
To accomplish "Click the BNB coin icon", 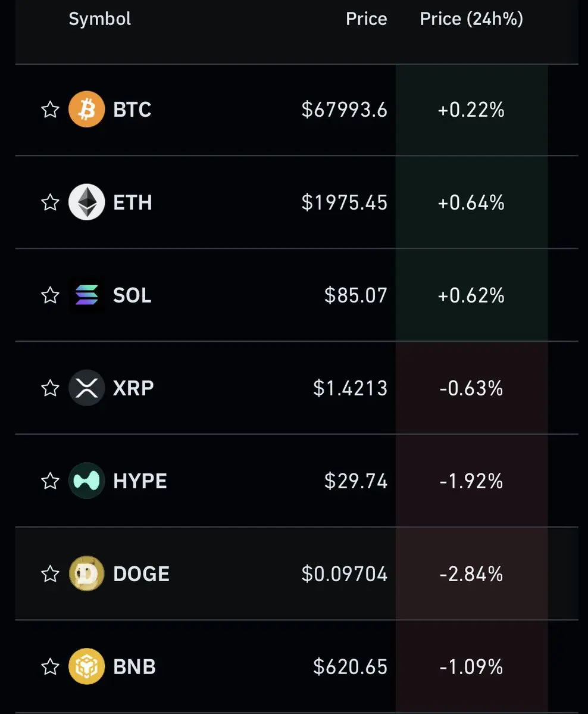I will click(86, 666).
